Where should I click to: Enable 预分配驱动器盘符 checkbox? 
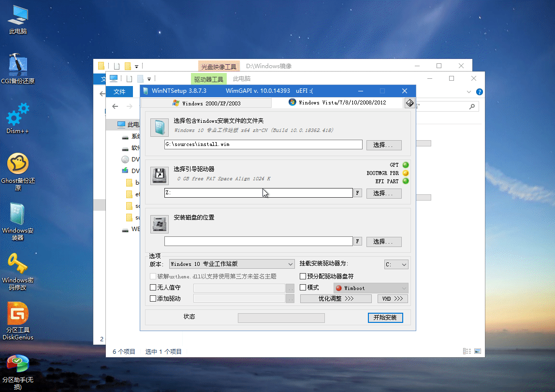click(x=303, y=276)
